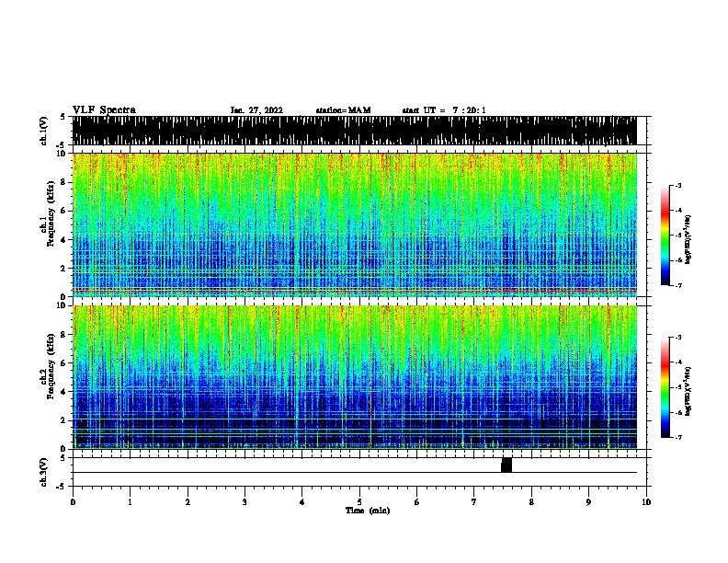728x563 pixels.
Task: Click time axis tick label "2"
Action: (188, 502)
